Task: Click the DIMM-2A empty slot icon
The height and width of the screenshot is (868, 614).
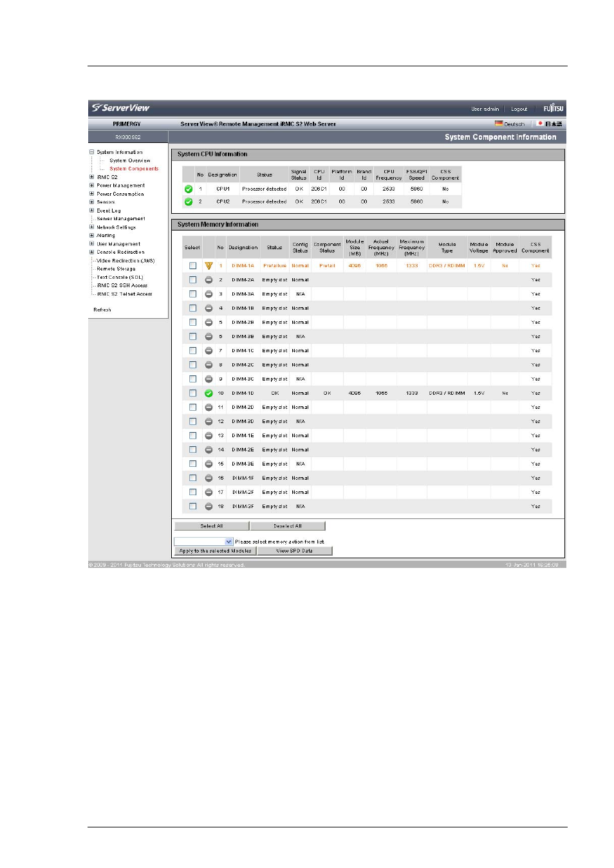Action: click(209, 280)
